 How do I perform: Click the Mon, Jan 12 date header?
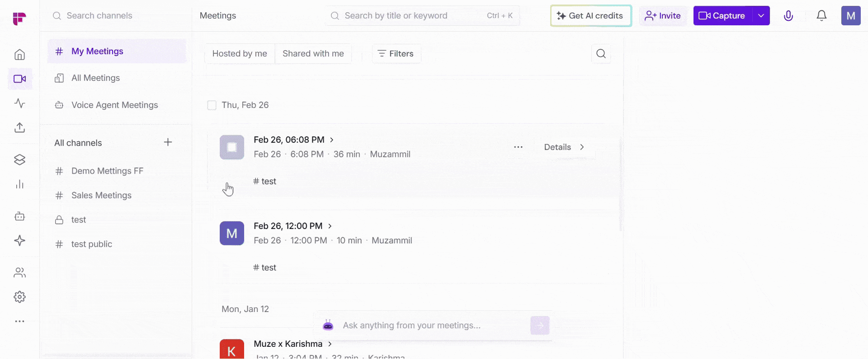(x=245, y=309)
